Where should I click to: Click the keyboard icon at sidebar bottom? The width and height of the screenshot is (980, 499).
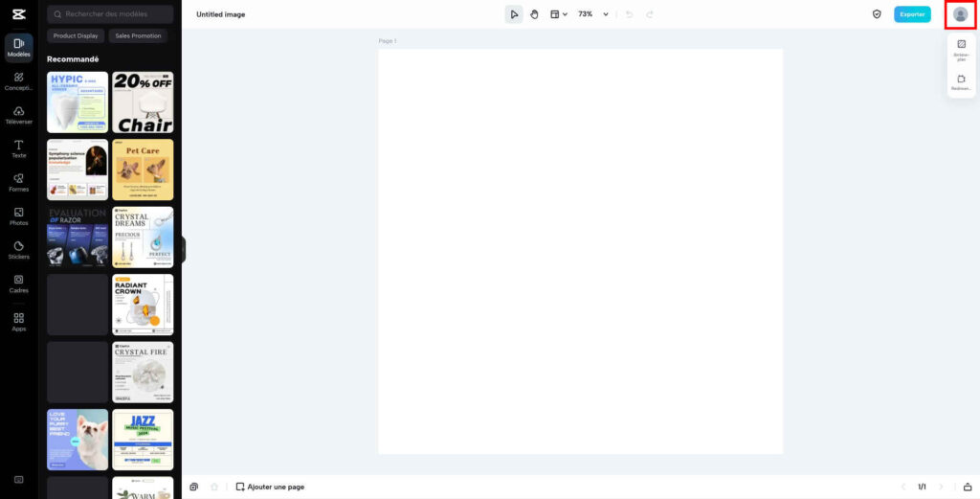click(19, 480)
